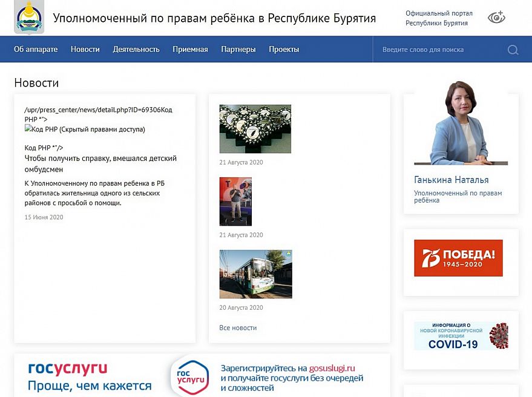
Task: Click the search magnifier icon
Action: (x=513, y=50)
